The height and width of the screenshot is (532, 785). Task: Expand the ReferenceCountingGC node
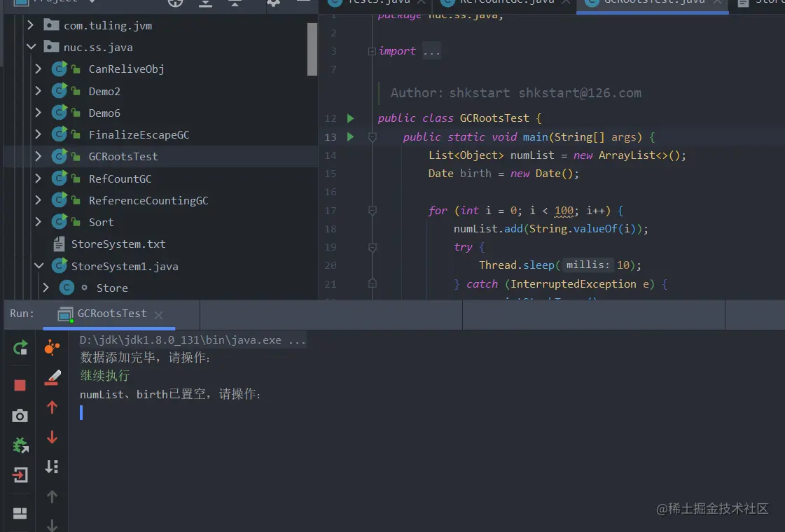click(x=38, y=200)
